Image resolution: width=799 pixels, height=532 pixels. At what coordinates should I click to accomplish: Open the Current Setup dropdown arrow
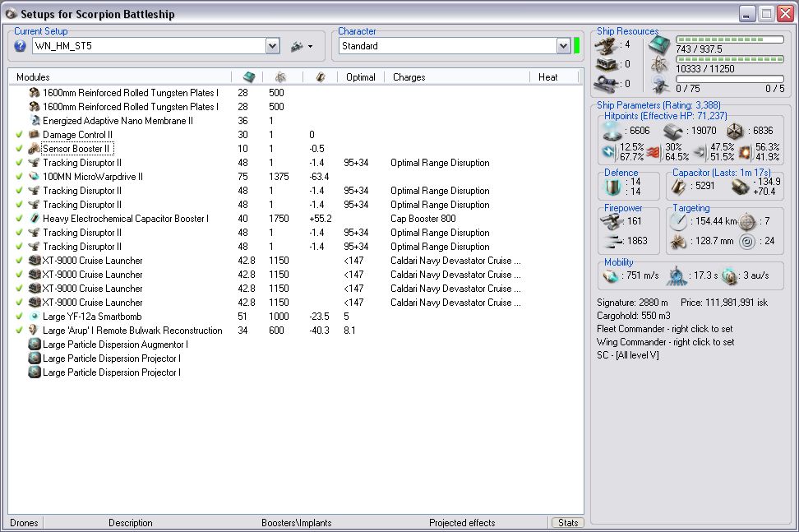(273, 46)
